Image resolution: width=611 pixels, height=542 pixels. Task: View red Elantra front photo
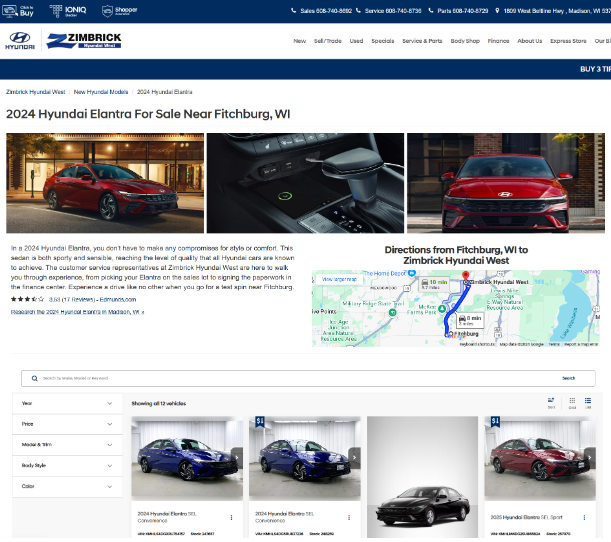(506, 183)
